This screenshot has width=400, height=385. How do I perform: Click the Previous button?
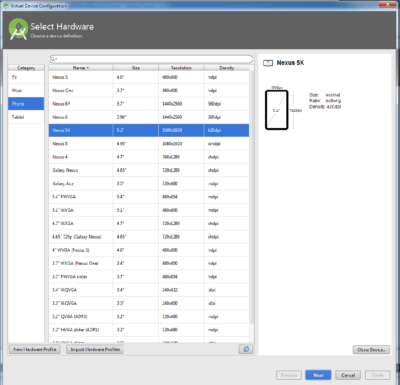pyautogui.click(x=289, y=375)
